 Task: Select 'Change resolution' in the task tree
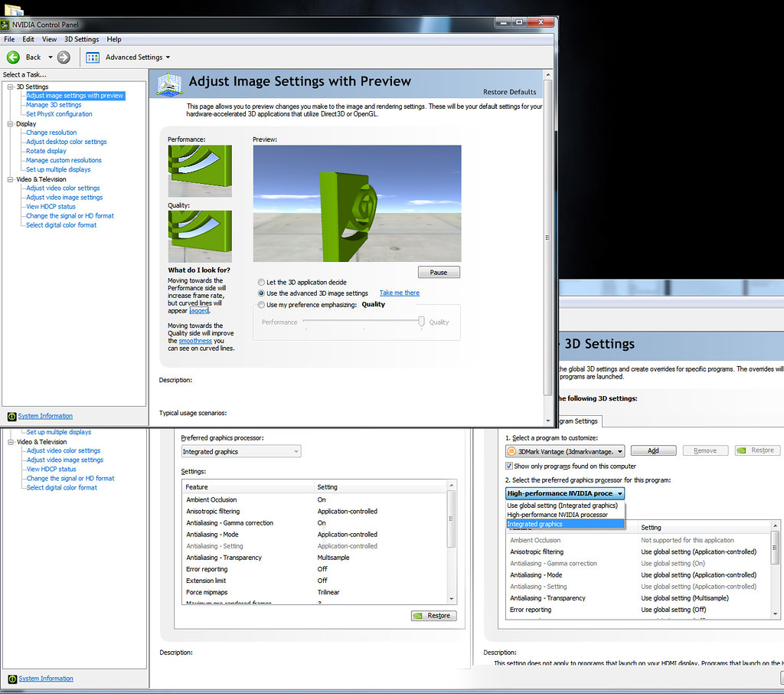[x=51, y=133]
